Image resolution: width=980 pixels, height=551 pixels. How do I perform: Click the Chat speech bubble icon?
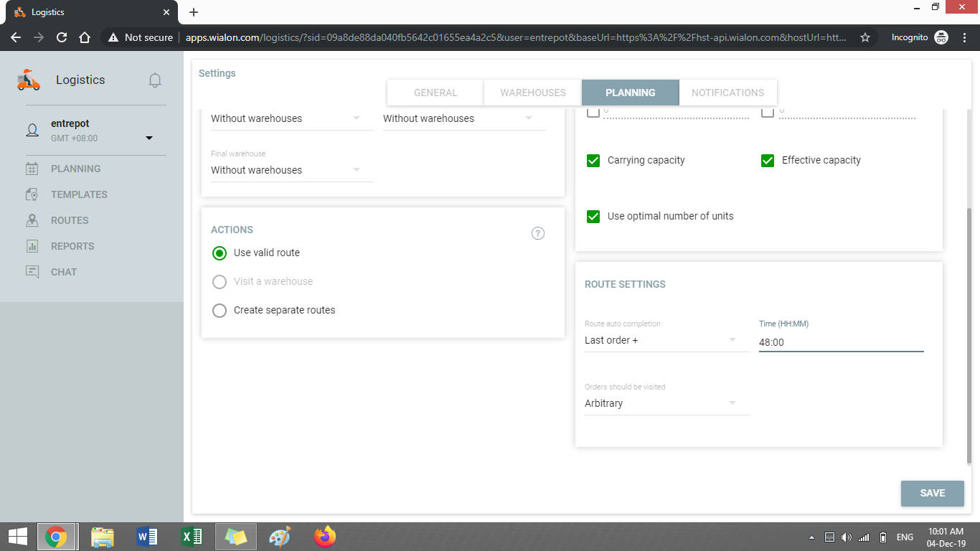click(32, 272)
